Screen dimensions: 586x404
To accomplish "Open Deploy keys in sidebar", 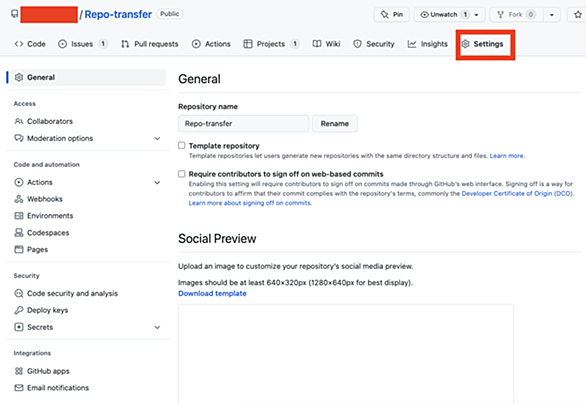I will click(47, 310).
